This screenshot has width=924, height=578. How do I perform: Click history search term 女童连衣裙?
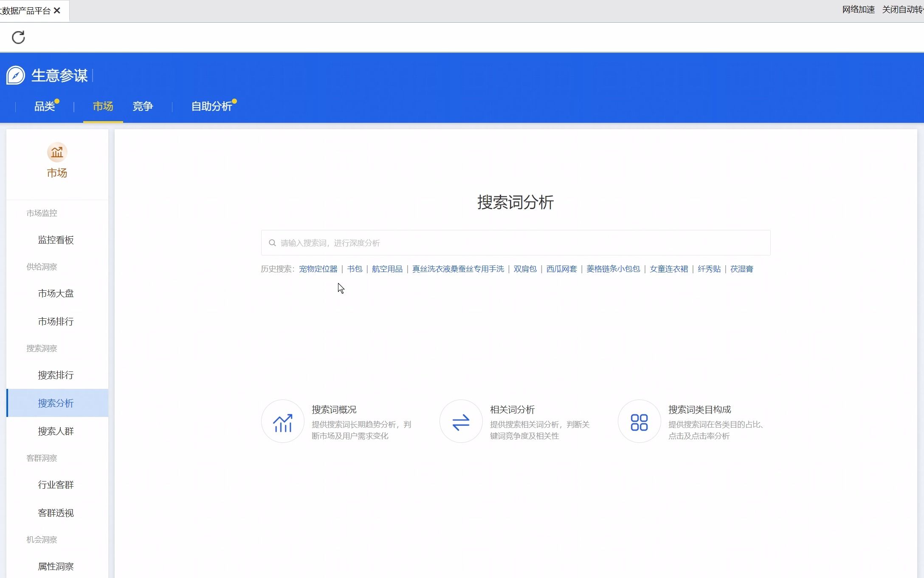point(669,269)
